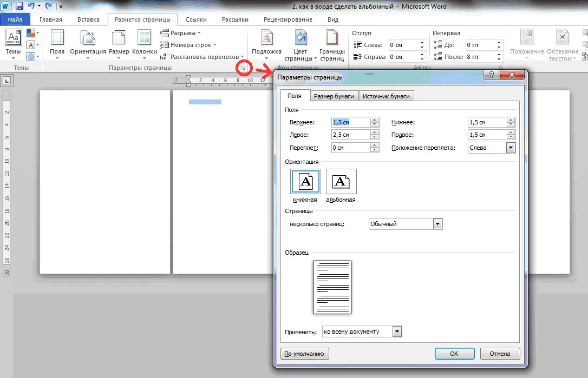Click the Левое margin input field
588x378 pixels.
point(350,135)
